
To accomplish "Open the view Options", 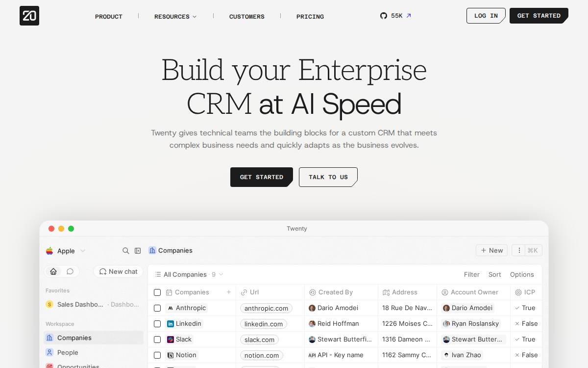I will click(522, 274).
